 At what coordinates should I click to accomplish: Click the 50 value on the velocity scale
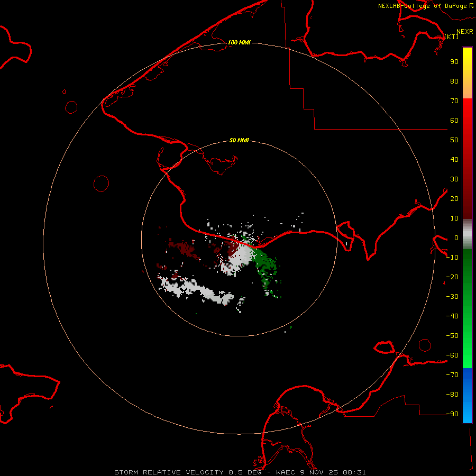click(x=454, y=140)
